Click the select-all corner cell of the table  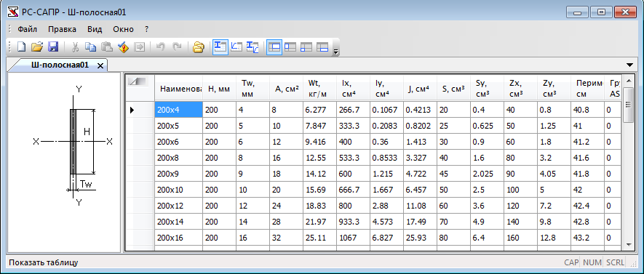(x=140, y=87)
